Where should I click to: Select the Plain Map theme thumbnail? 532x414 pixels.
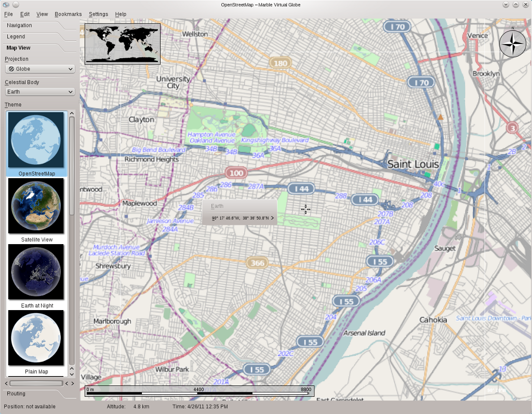point(36,338)
